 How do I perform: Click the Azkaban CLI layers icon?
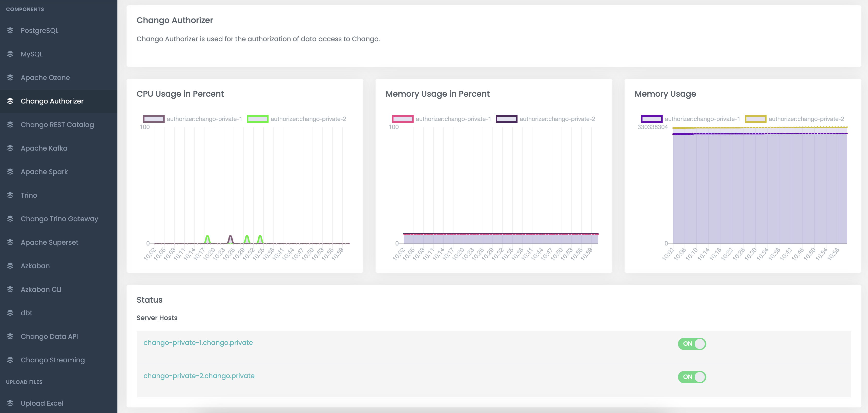10,289
